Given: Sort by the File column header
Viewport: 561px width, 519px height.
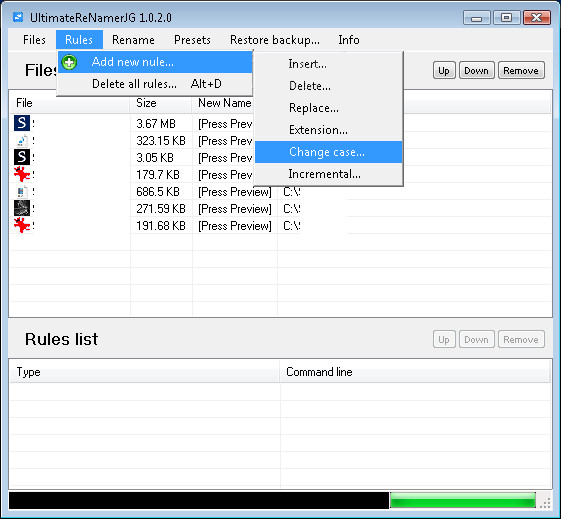Looking at the screenshot, I should pyautogui.click(x=70, y=103).
